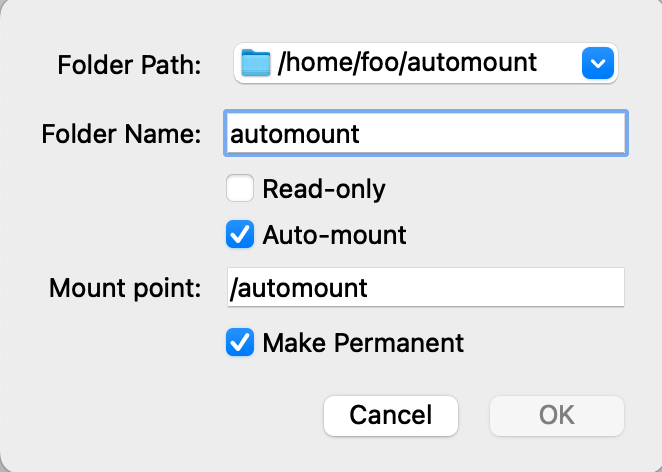Click the "Auto-mount" label text
662x472 pixels.
pos(334,236)
